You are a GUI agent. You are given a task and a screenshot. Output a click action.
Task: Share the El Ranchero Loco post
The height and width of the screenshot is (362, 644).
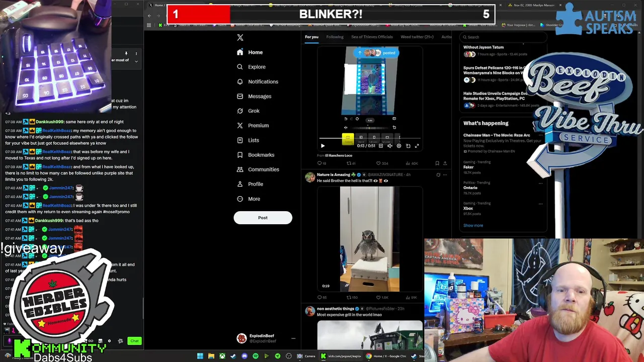445,163
